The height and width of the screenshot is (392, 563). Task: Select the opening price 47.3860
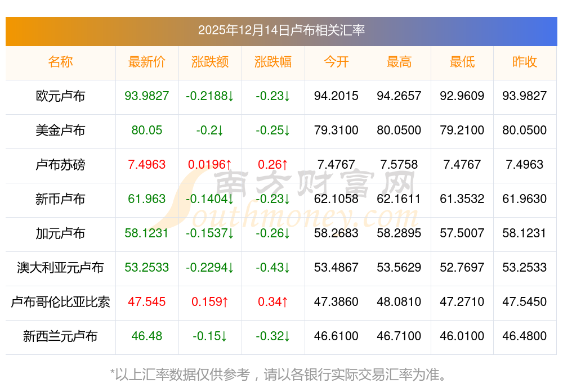[x=336, y=301]
